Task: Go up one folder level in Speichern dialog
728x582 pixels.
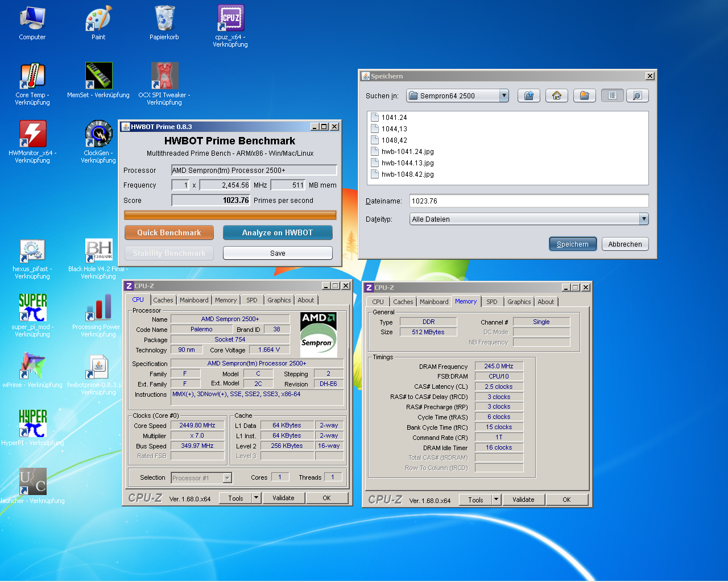Action: pos(529,95)
